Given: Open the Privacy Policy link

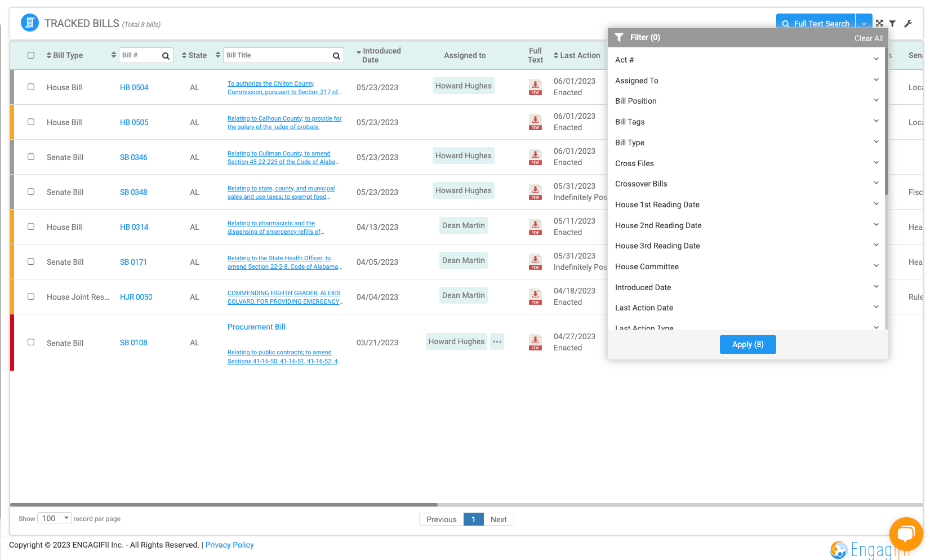Looking at the screenshot, I should coord(229,545).
